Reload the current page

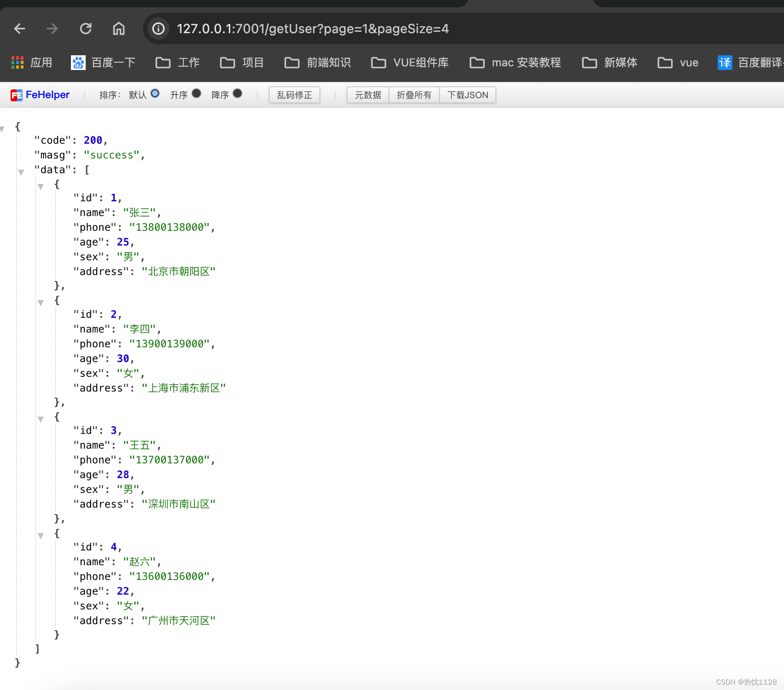click(86, 29)
